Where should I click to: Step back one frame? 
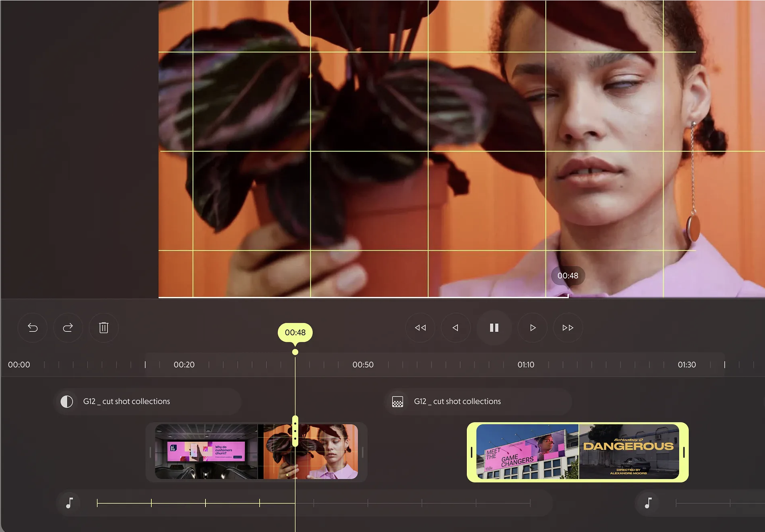pos(456,328)
